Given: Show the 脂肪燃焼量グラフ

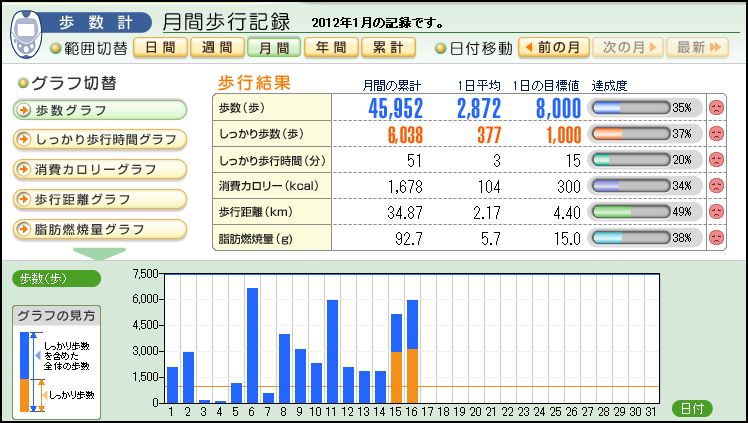Looking at the screenshot, I should pos(100,229).
